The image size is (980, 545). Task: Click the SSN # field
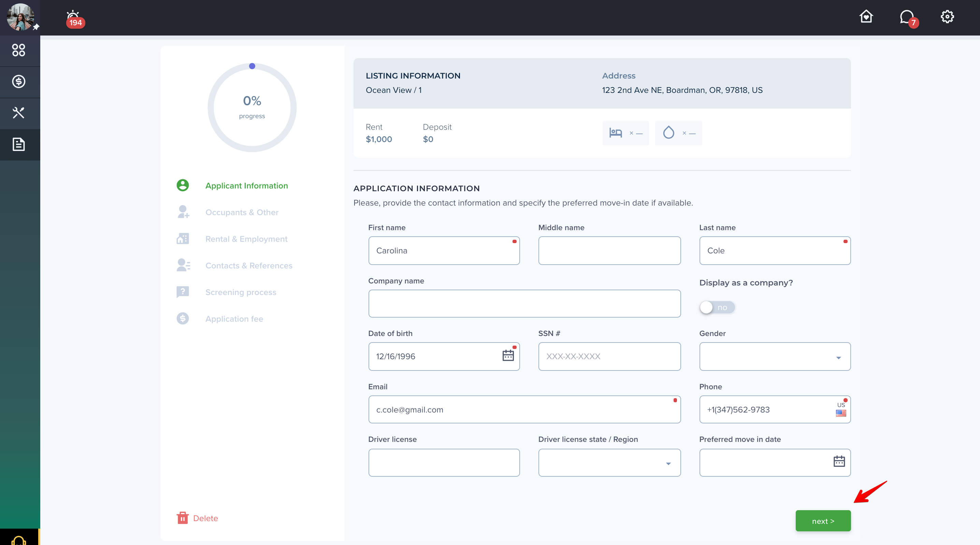pyautogui.click(x=609, y=357)
